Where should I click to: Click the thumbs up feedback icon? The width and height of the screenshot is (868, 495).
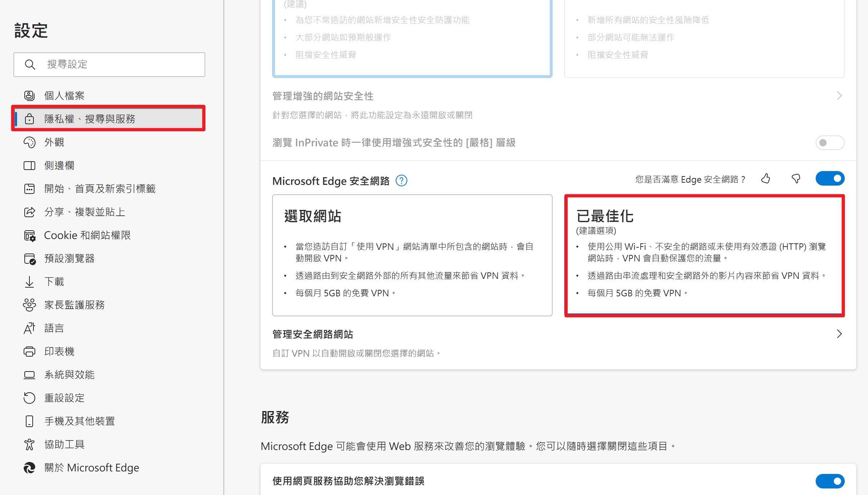(766, 179)
